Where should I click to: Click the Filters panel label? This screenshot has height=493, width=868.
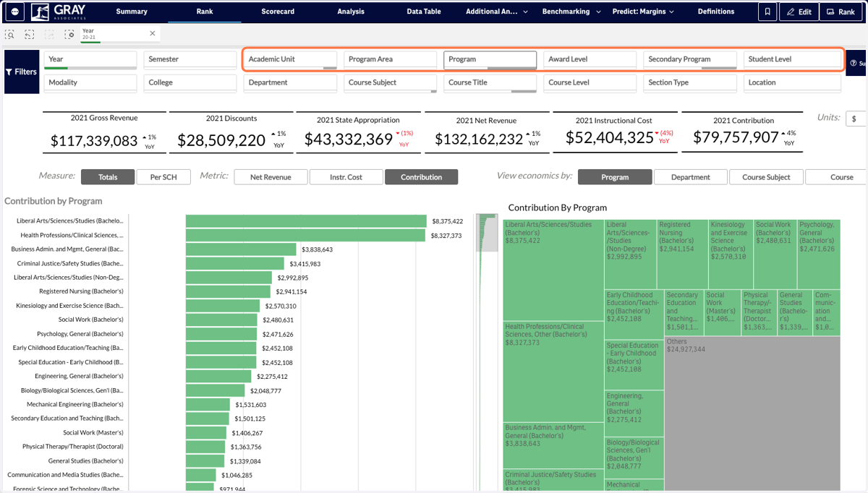coord(22,72)
